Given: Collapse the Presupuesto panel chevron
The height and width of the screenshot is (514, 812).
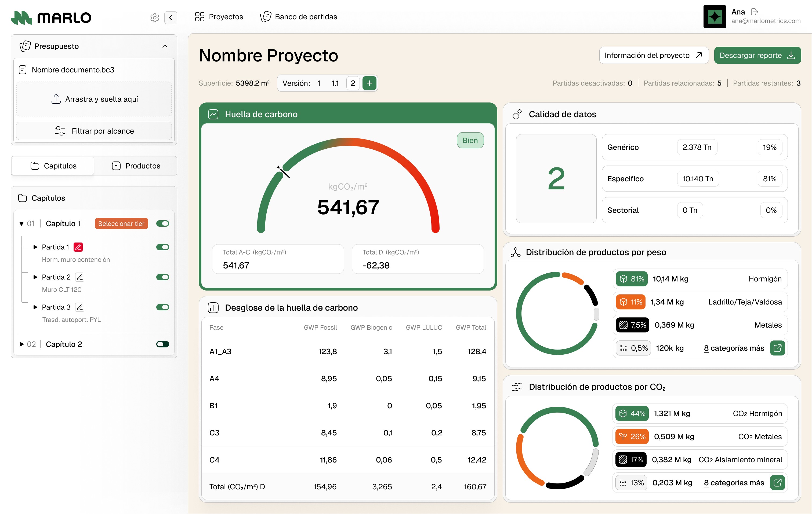Looking at the screenshot, I should 165,46.
